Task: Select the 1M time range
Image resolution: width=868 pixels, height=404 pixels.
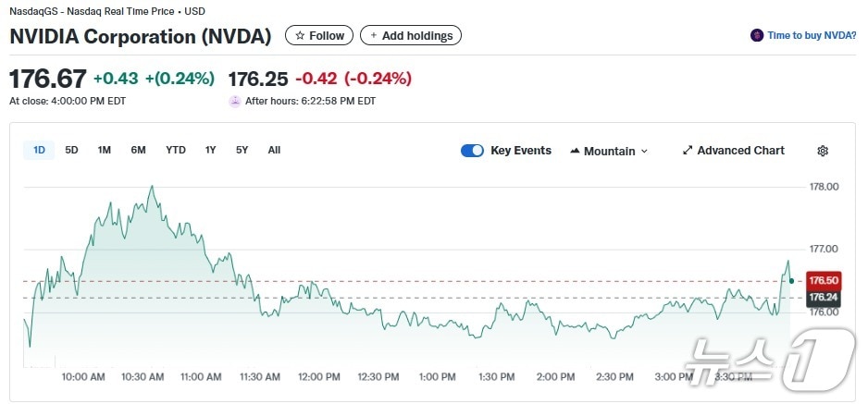Action: click(x=105, y=150)
